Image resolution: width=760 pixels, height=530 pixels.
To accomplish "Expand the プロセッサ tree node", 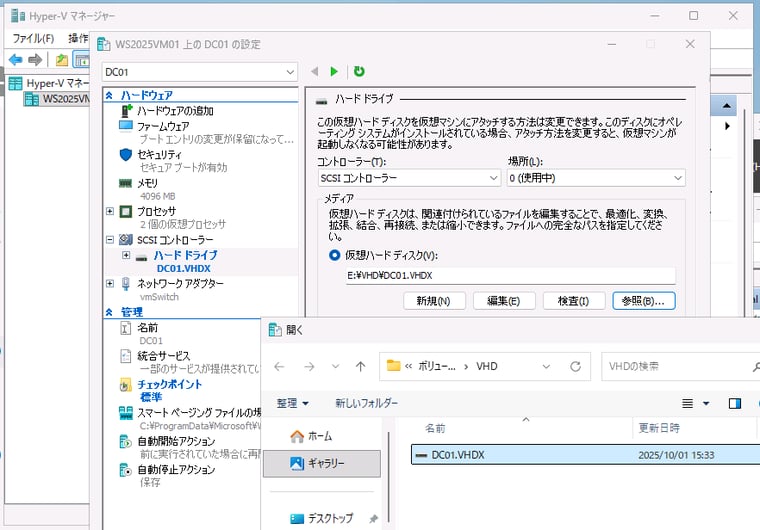I will (110, 211).
